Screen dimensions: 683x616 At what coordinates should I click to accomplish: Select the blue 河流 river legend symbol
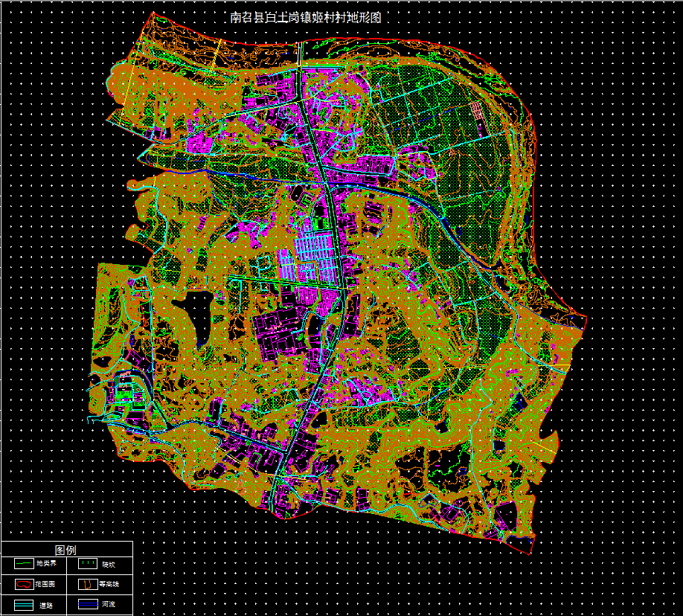88,604
